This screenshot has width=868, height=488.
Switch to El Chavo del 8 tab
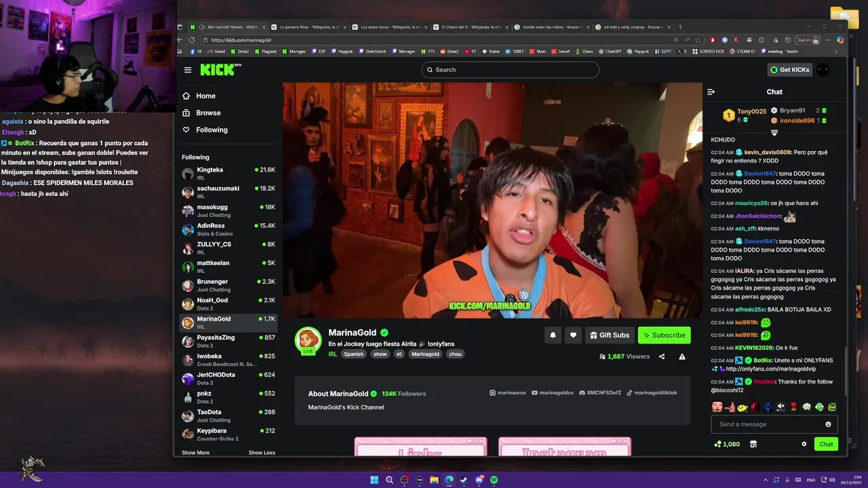coord(470,27)
